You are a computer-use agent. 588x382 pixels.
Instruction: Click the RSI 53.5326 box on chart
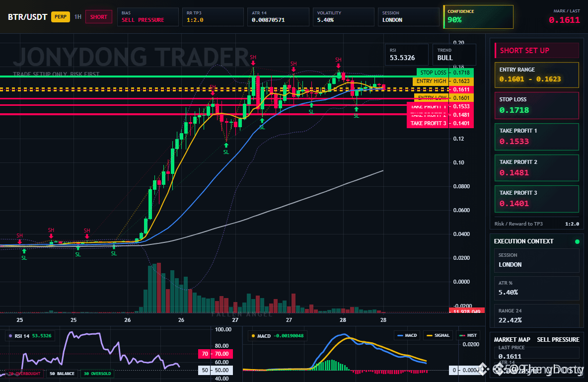[x=407, y=55]
